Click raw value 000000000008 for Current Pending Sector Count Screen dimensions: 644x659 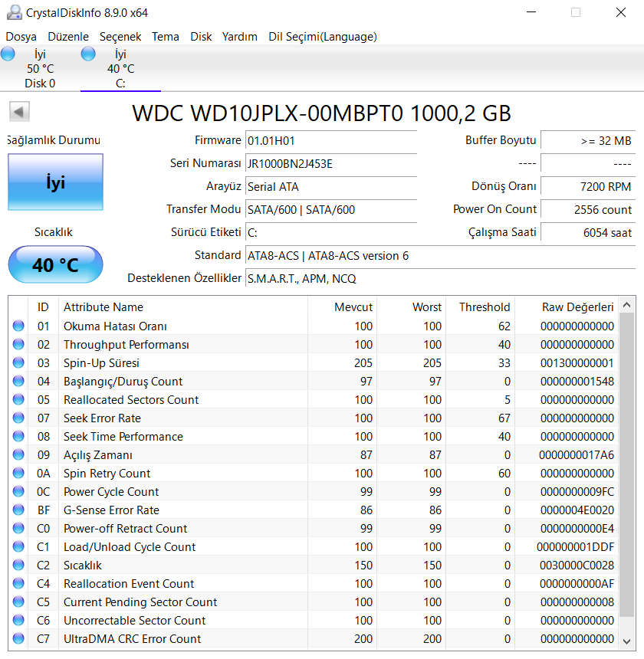[577, 602]
